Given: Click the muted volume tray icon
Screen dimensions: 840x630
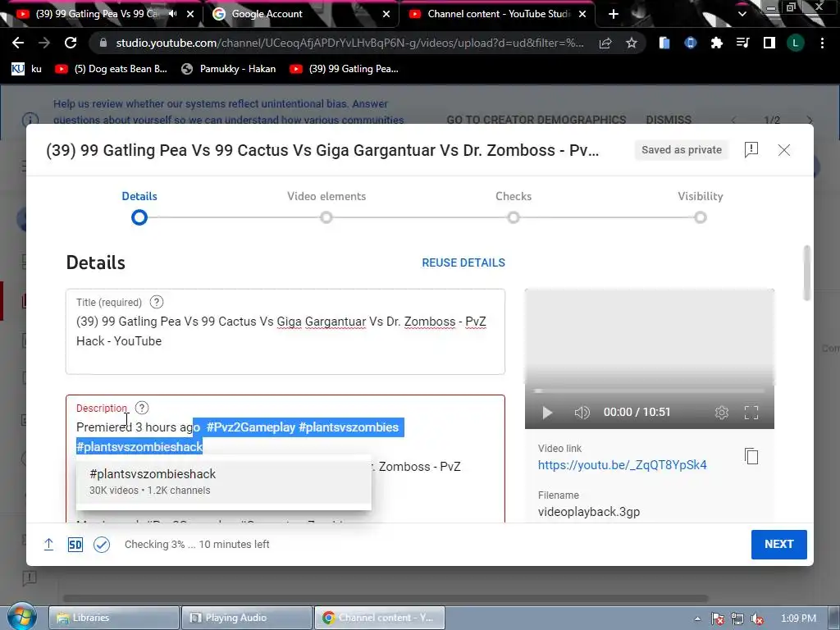Looking at the screenshot, I should (x=757, y=619).
